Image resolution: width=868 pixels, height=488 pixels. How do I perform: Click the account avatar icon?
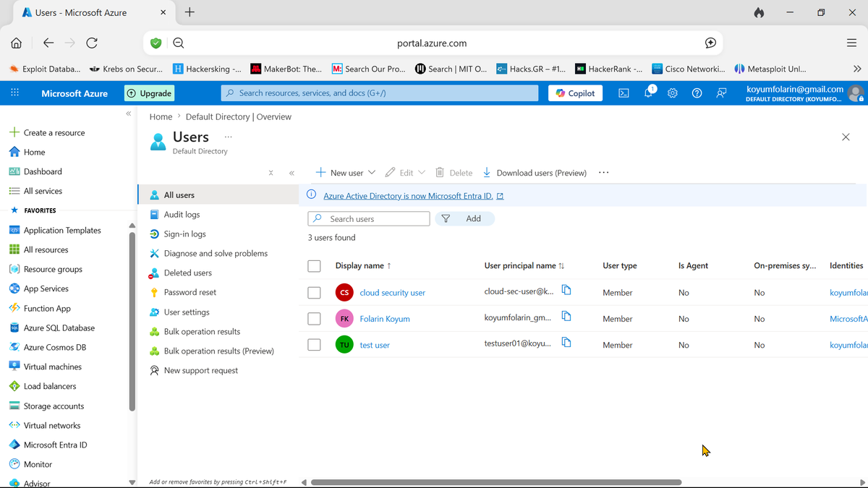[856, 93]
